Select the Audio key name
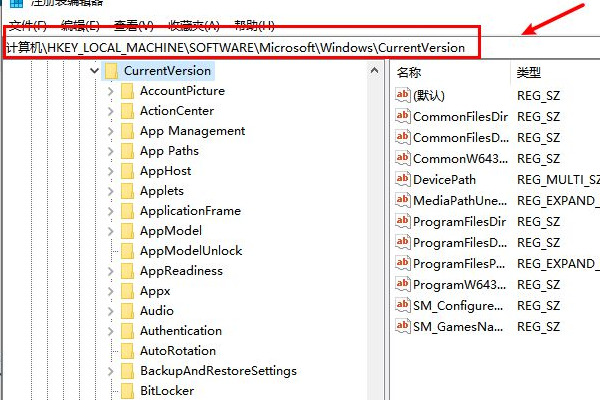 pyautogui.click(x=157, y=311)
